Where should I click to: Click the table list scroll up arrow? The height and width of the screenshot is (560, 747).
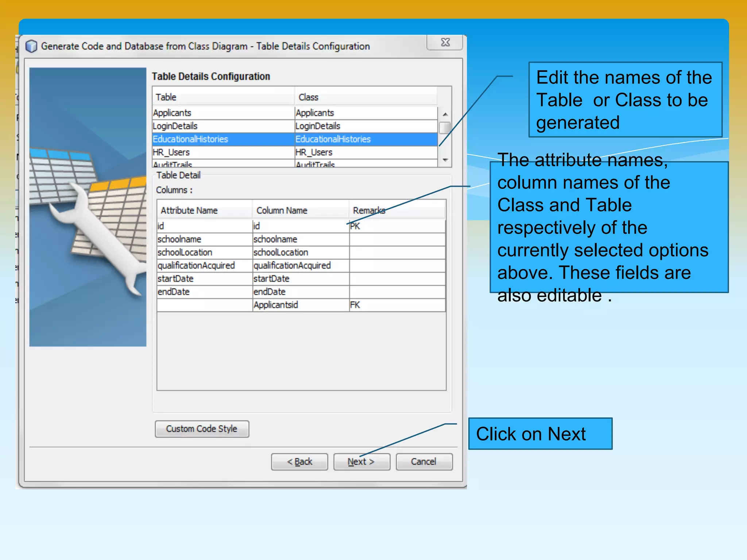(x=445, y=114)
